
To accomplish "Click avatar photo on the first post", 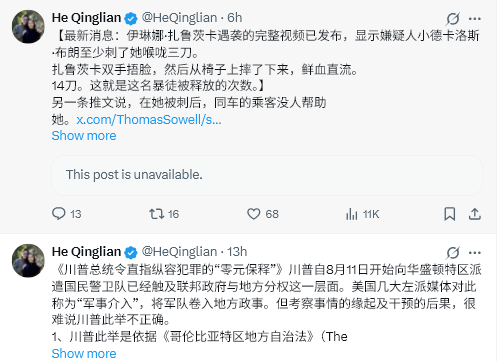I will (x=28, y=27).
